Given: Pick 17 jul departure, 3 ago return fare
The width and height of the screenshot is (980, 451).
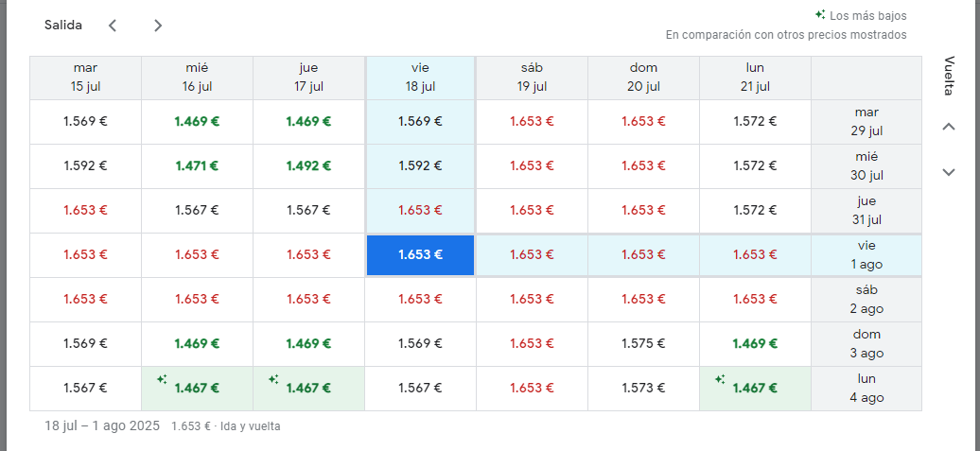Looking at the screenshot, I should (308, 343).
